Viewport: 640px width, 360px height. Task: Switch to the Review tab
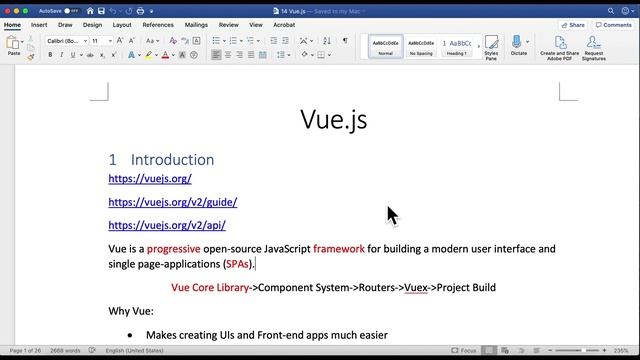pyautogui.click(x=229, y=25)
